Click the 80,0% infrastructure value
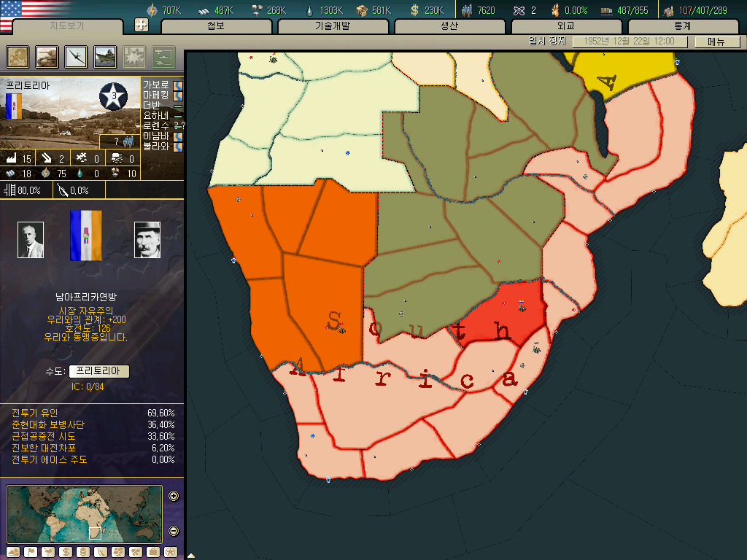The width and height of the screenshot is (747, 560). pos(29,190)
